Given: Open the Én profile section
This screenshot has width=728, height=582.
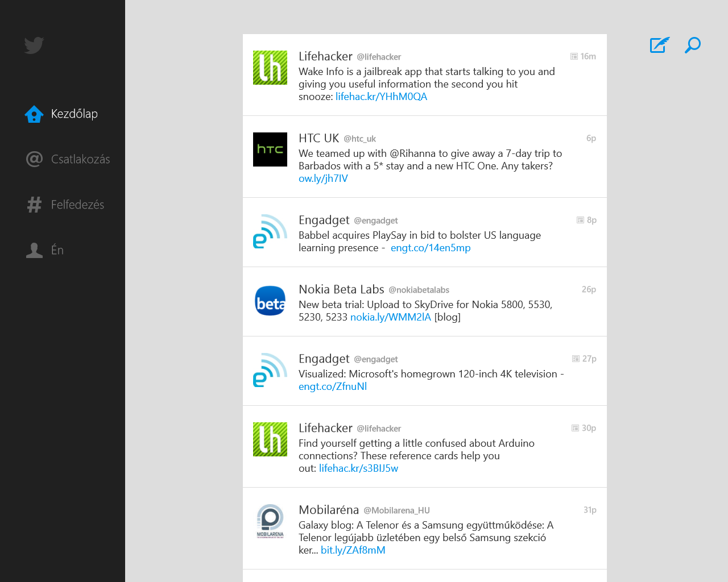Looking at the screenshot, I should coord(57,250).
